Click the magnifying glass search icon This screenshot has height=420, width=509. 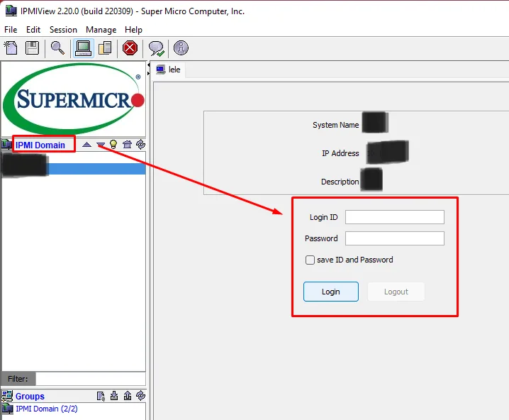57,48
